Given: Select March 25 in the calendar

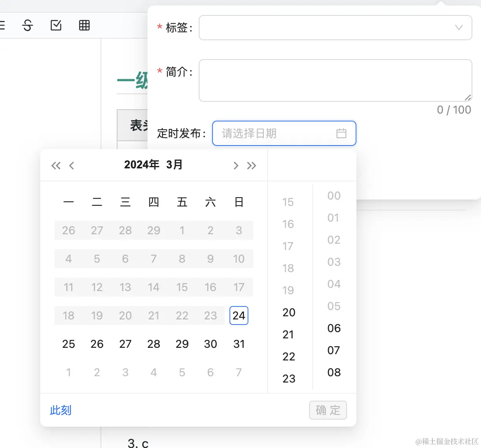Looking at the screenshot, I should tap(69, 344).
